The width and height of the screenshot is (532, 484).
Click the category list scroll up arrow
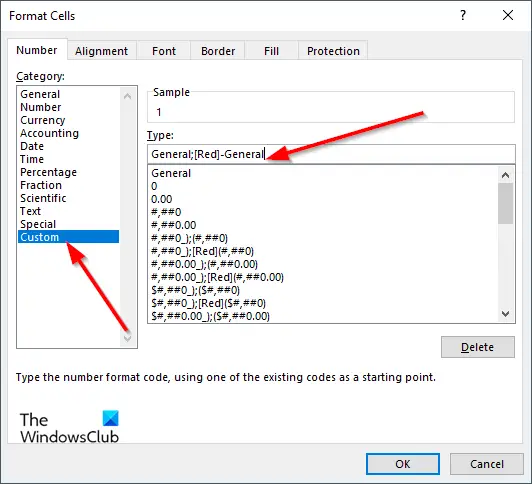tap(128, 97)
